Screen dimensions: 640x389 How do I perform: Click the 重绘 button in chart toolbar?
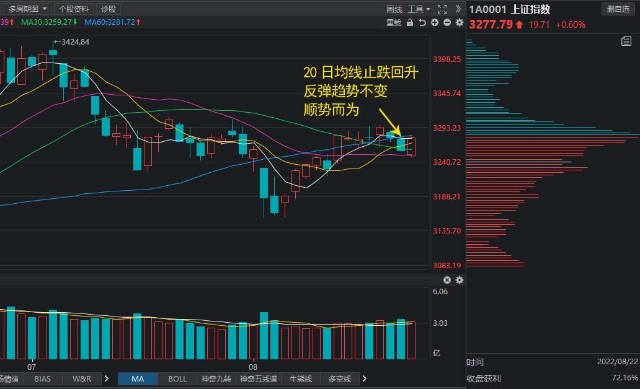[394, 23]
